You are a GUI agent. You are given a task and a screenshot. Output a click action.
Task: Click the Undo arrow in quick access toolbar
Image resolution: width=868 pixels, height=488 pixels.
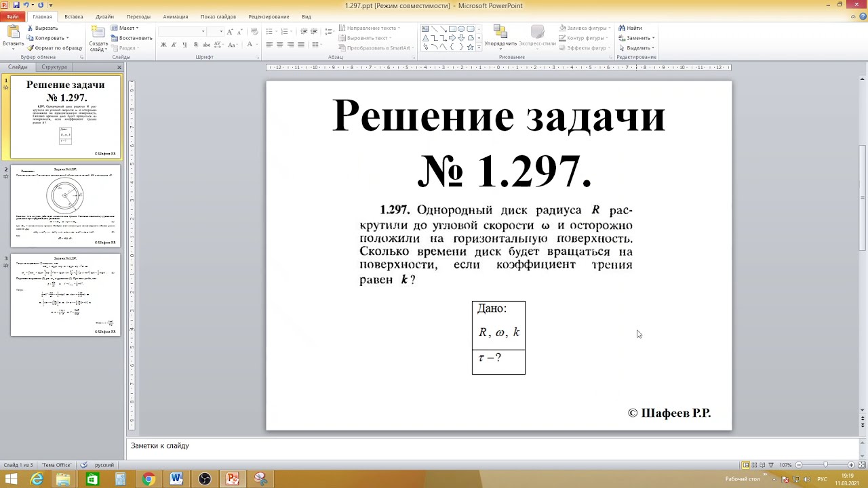click(26, 5)
